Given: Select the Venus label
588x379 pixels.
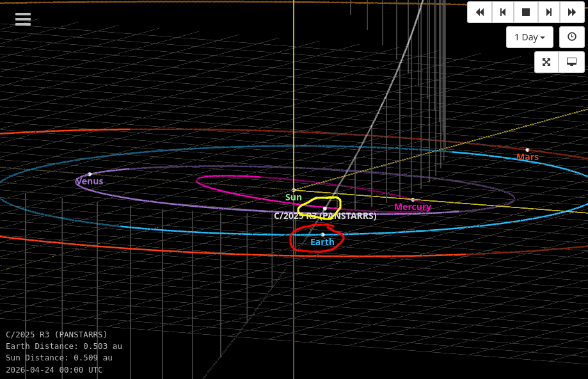Looking at the screenshot, I should coord(90,181).
